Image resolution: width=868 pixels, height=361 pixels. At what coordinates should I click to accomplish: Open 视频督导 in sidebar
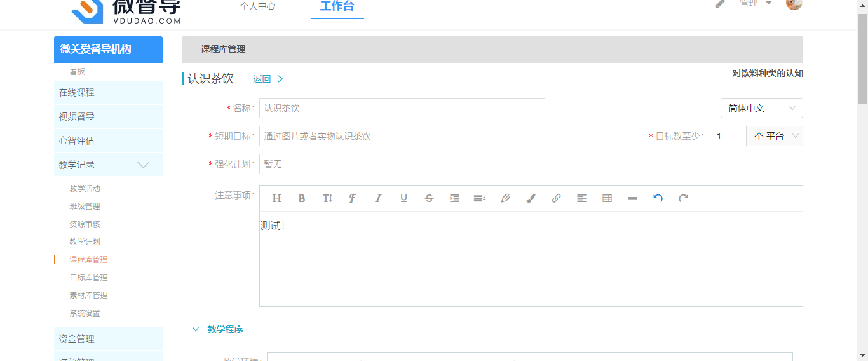(x=108, y=116)
